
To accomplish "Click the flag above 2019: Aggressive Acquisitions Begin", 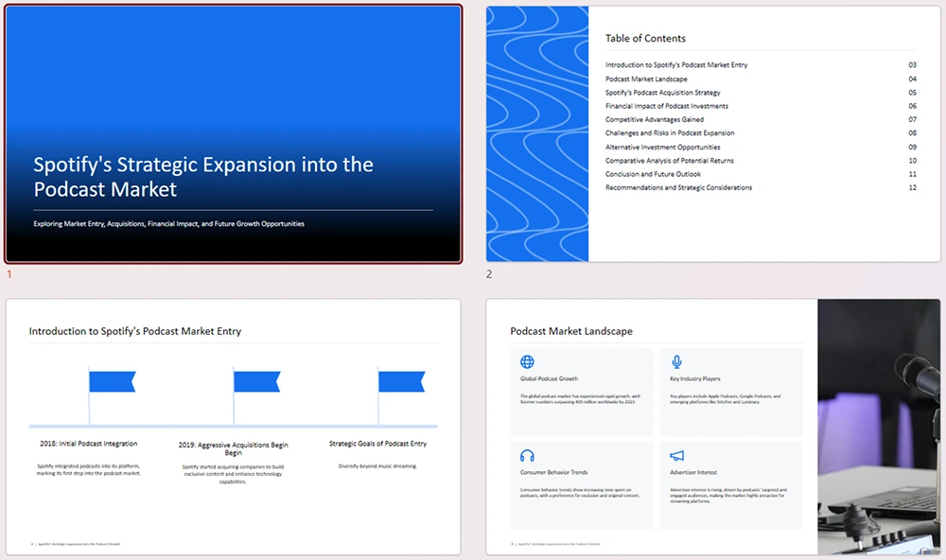I will [x=257, y=381].
